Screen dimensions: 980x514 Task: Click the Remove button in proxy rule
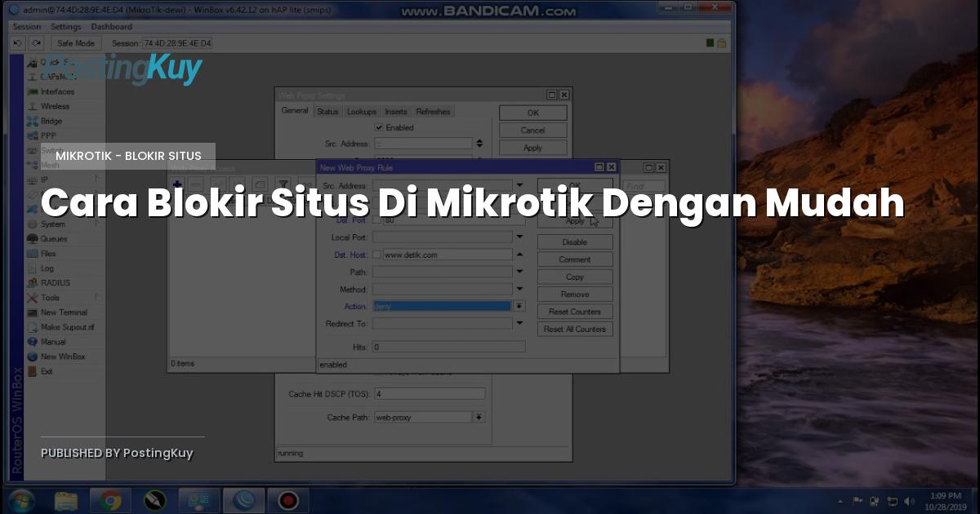pyautogui.click(x=575, y=295)
